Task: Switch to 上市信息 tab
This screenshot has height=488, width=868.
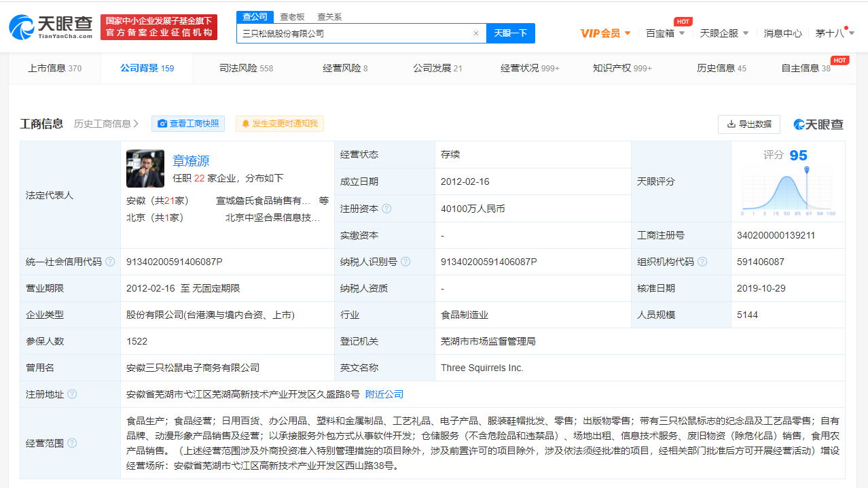Action: click(x=54, y=68)
